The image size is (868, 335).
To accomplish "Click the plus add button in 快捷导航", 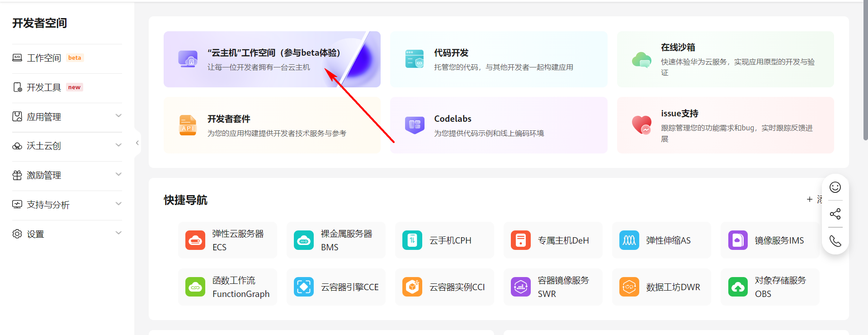I will click(x=810, y=199).
